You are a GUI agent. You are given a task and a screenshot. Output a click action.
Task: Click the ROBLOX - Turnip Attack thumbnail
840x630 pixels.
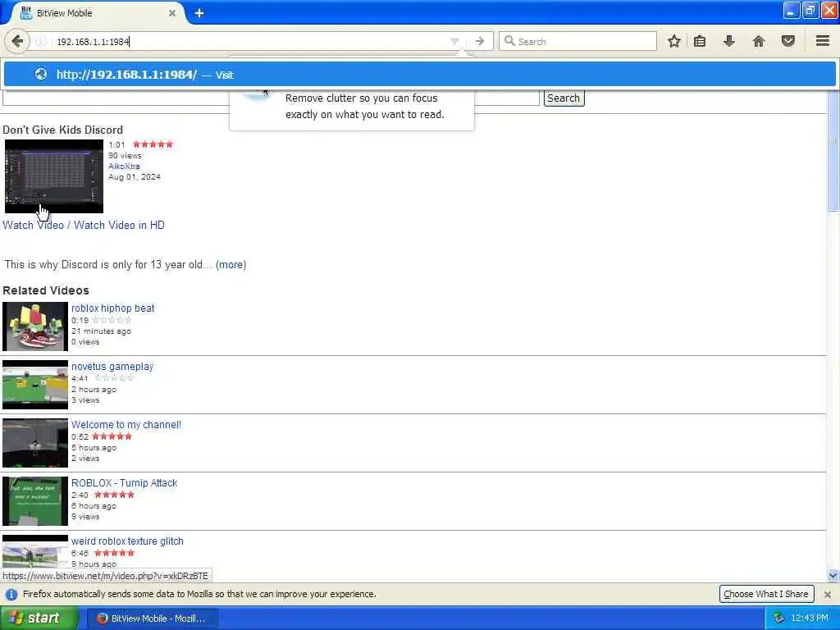[x=35, y=501]
